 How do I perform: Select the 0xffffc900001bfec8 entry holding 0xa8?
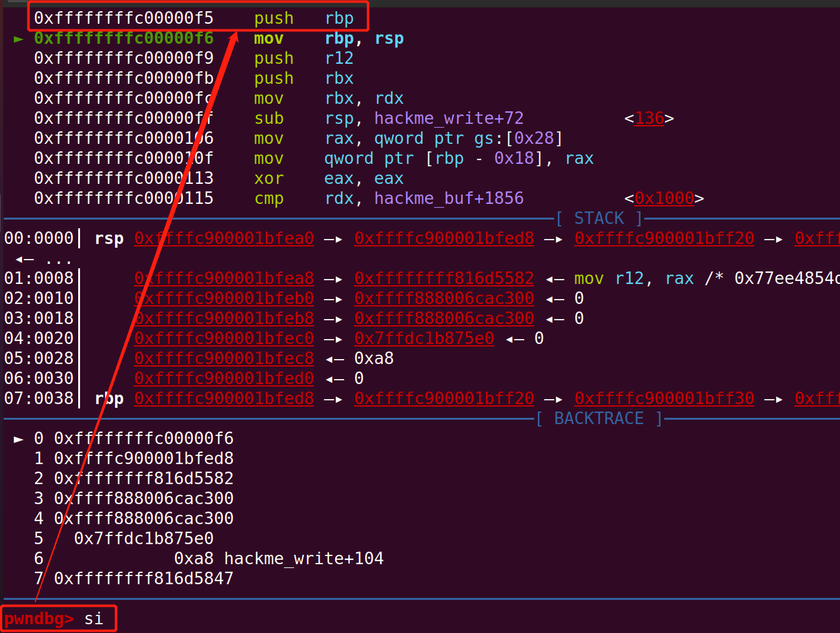pyautogui.click(x=223, y=358)
